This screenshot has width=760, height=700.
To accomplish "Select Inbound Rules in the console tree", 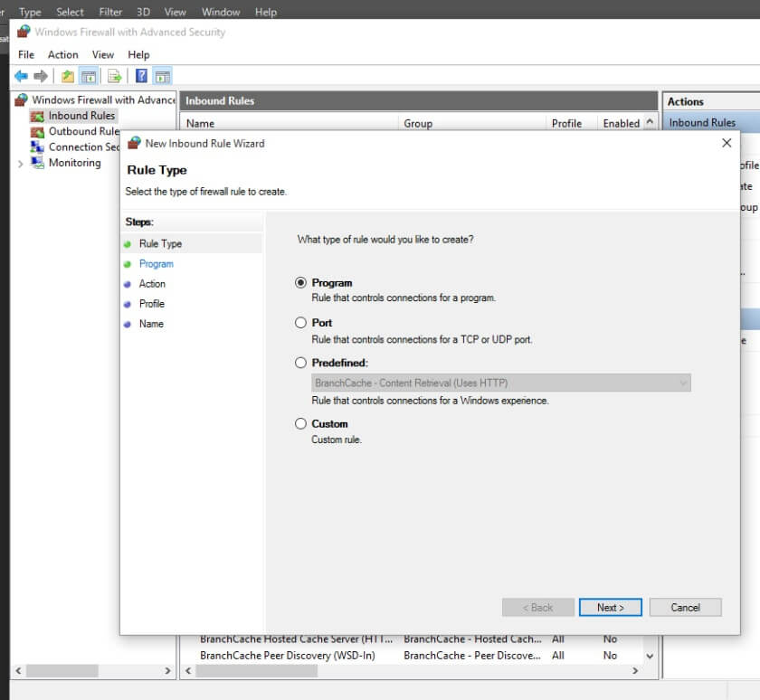I will pyautogui.click(x=81, y=116).
